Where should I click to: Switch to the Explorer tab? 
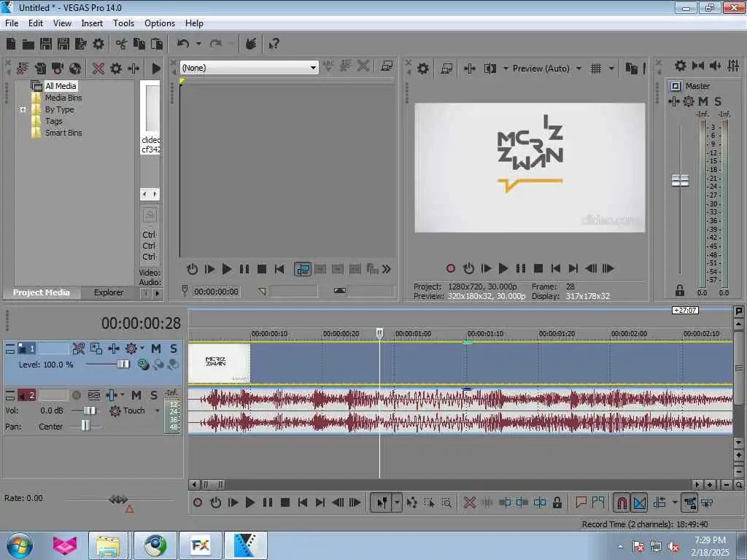pyautogui.click(x=109, y=292)
